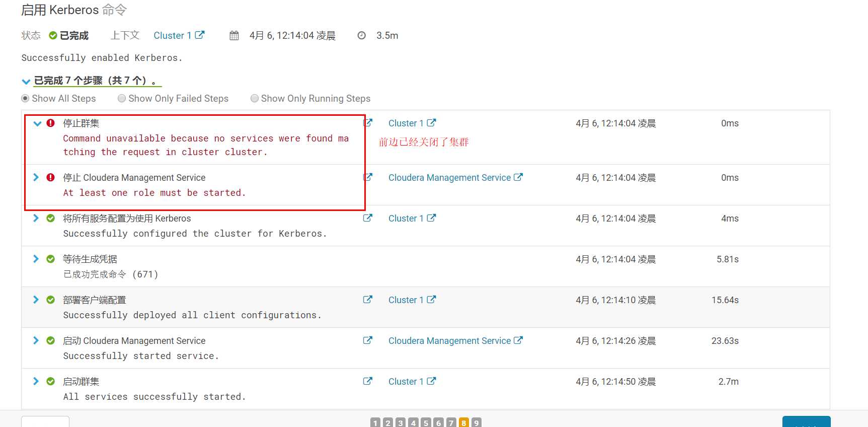Open details link icon for 停止群集 step
This screenshot has width=868, height=427.
(x=368, y=123)
